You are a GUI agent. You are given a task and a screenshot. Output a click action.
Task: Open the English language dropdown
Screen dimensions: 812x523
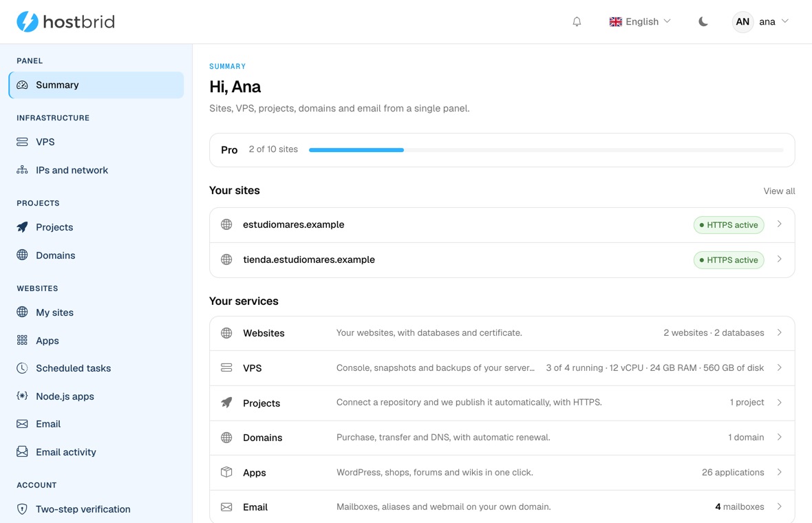(640, 22)
